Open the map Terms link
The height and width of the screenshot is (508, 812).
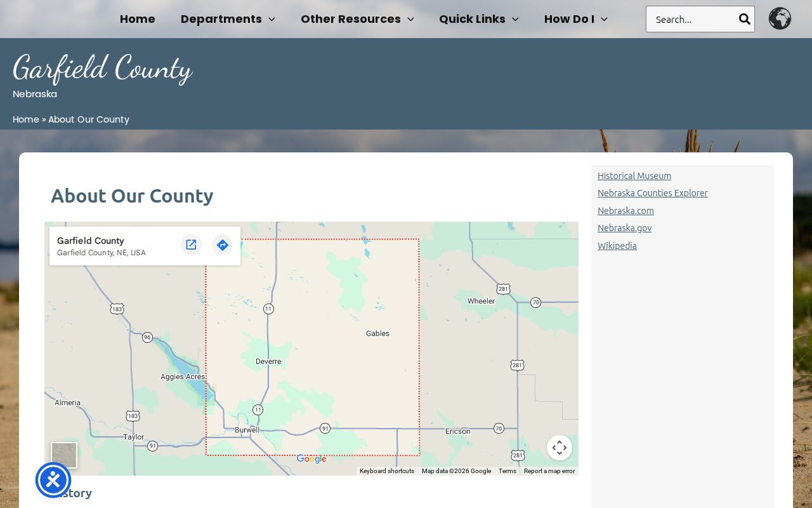click(x=507, y=471)
